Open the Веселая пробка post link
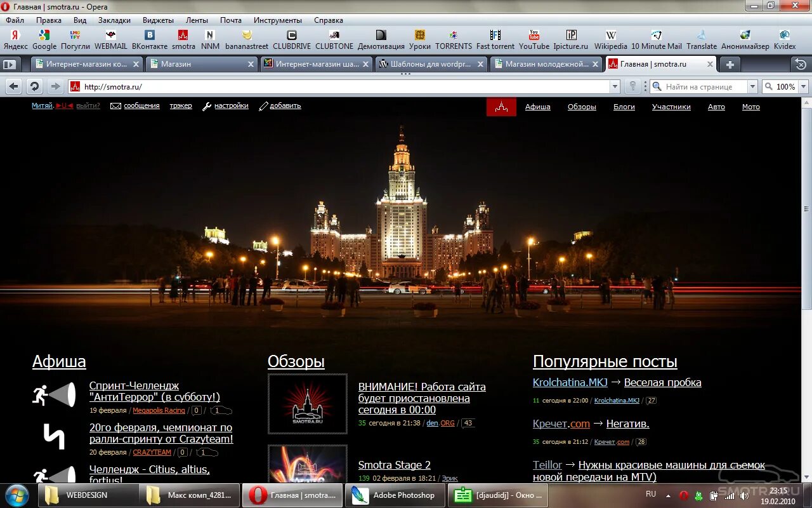 tap(663, 382)
